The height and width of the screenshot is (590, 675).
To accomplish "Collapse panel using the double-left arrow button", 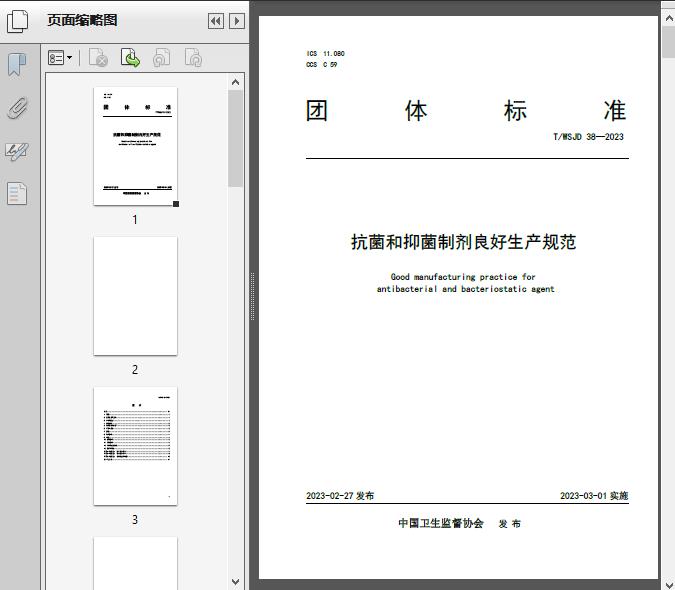I will pos(215,21).
